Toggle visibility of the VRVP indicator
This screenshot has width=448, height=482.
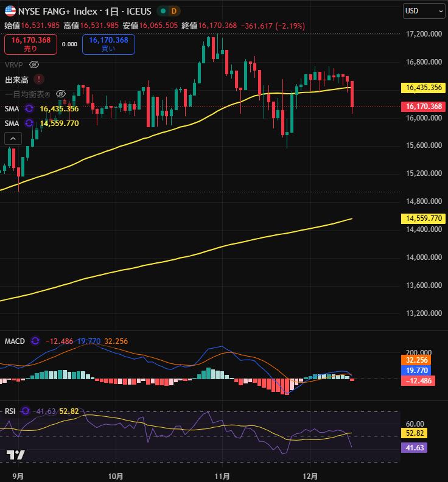click(x=34, y=65)
